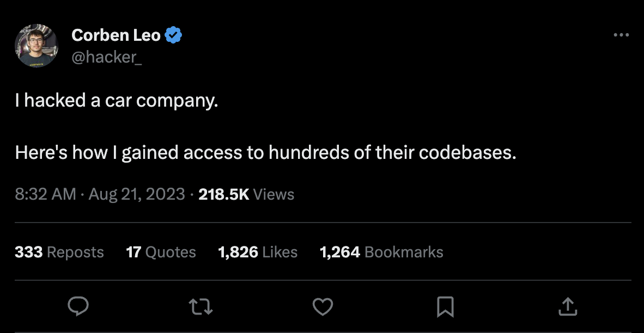Open the share menu via the upload arrow icon
This screenshot has width=644, height=333.
(567, 306)
